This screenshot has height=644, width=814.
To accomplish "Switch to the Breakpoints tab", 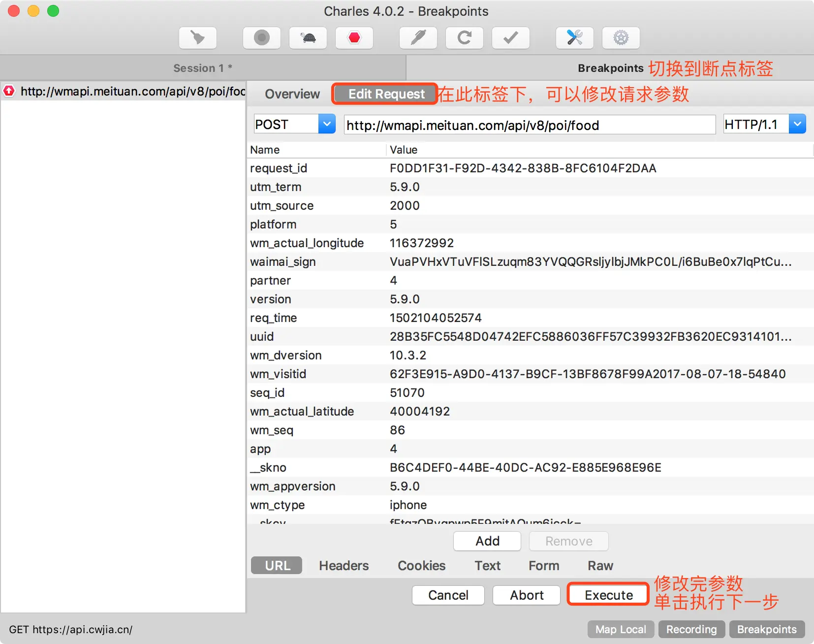I will coord(610,68).
